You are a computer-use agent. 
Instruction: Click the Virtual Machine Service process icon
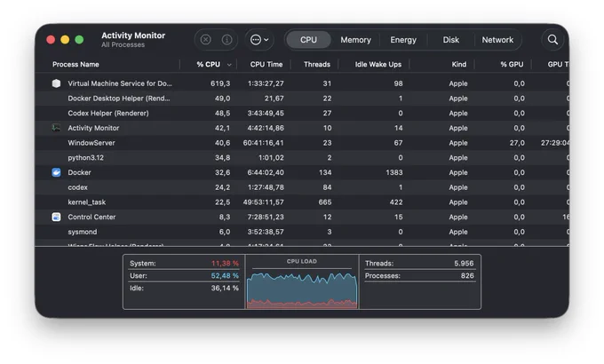(x=56, y=83)
